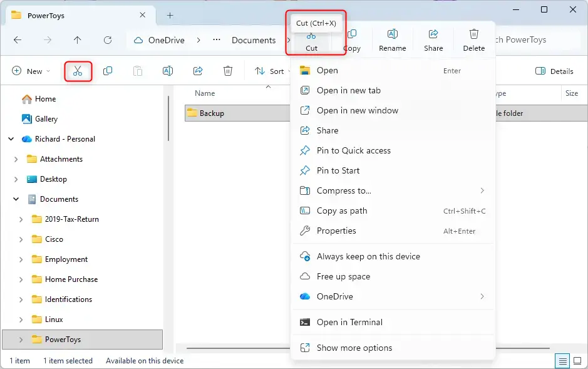Expand the Home Purchase folder node
The width and height of the screenshot is (588, 369).
21,279
